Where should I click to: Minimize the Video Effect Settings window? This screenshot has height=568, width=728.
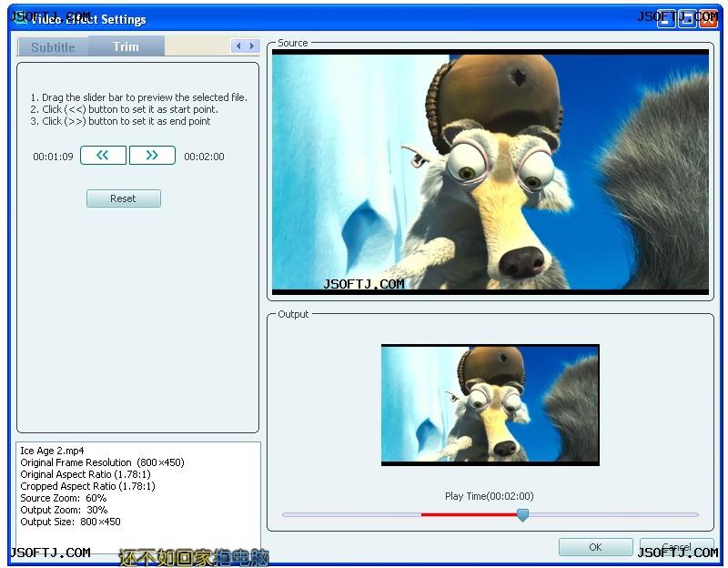(667, 18)
